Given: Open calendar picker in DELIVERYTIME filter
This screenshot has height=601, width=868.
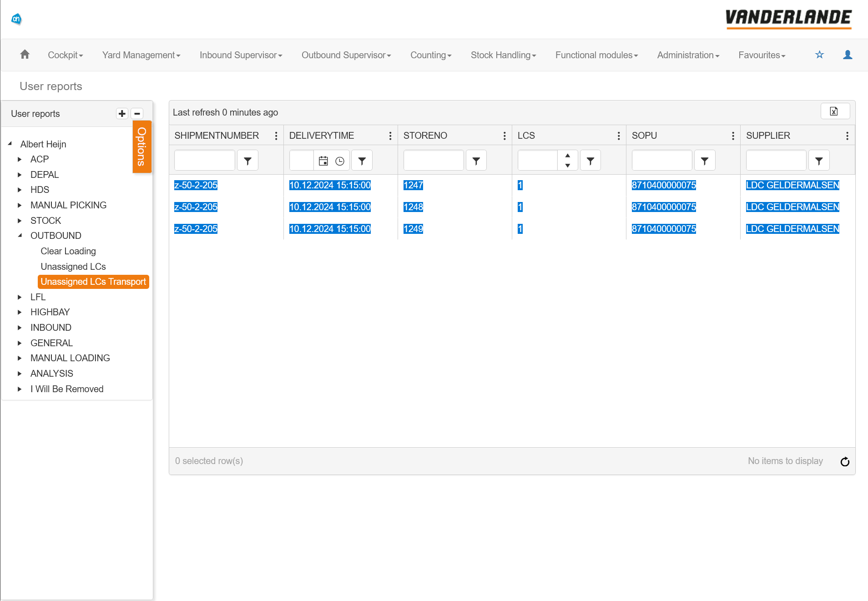Looking at the screenshot, I should [323, 161].
